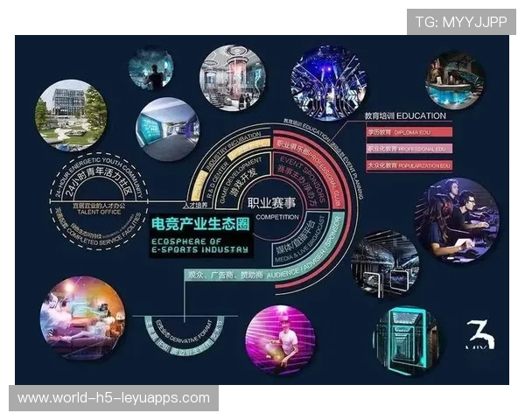Select the 人才培养 label
The width and height of the screenshot is (525, 420).
pyautogui.click(x=195, y=205)
